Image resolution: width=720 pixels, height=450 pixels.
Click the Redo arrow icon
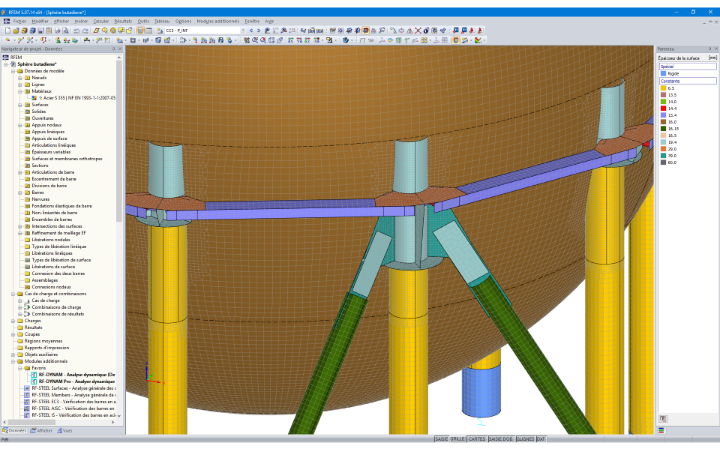pos(85,31)
